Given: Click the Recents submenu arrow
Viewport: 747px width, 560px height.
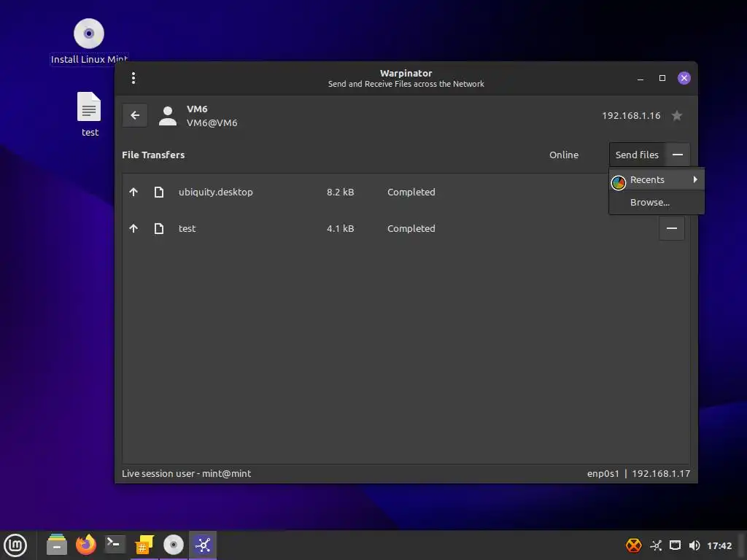Looking at the screenshot, I should tap(695, 179).
